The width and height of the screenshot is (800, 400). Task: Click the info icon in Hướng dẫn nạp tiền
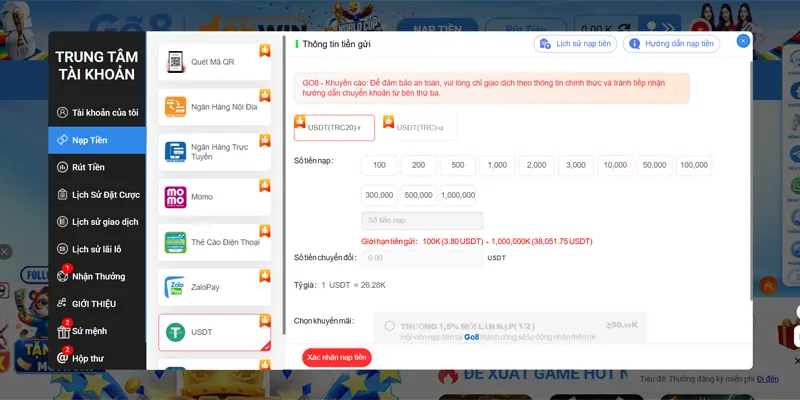tap(634, 44)
